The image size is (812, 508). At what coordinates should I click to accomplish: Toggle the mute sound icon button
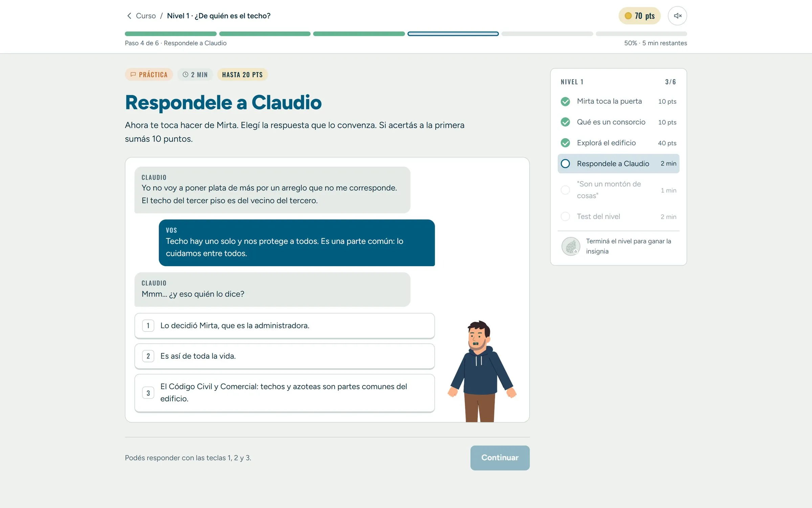(677, 16)
